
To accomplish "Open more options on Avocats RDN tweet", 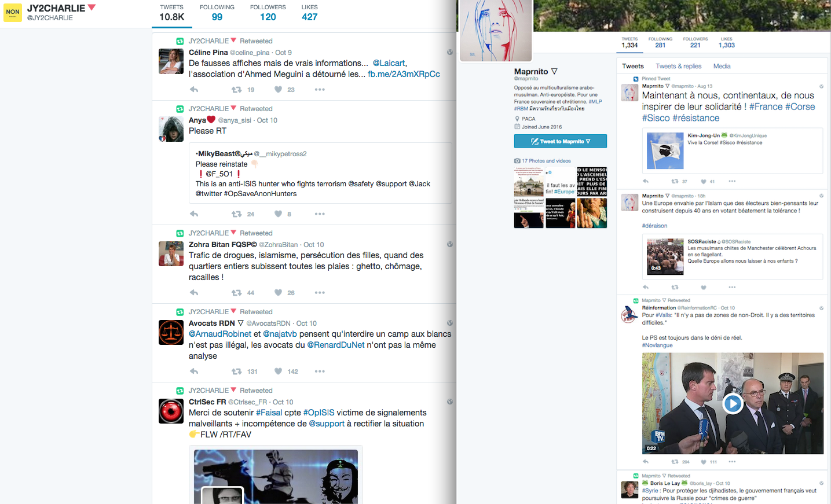I will click(x=320, y=371).
